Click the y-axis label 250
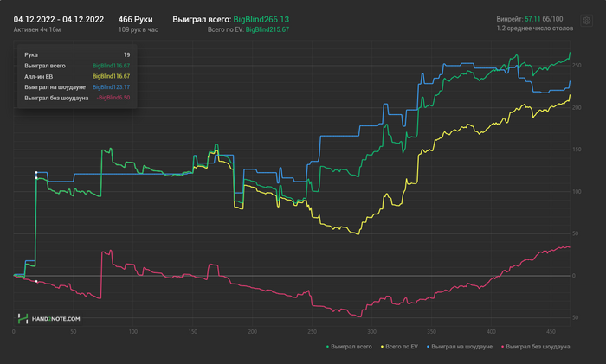The image size is (606, 364). coord(577,66)
